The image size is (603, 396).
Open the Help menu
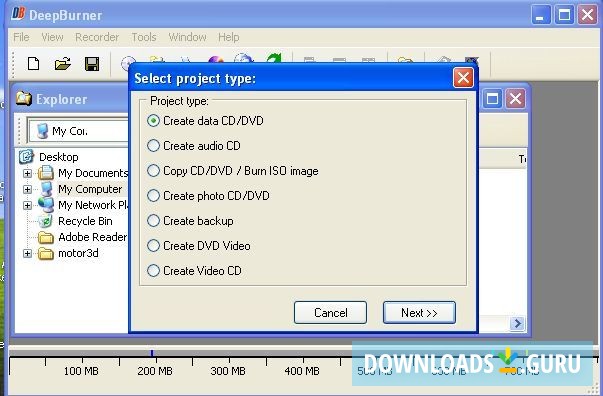coord(229,37)
